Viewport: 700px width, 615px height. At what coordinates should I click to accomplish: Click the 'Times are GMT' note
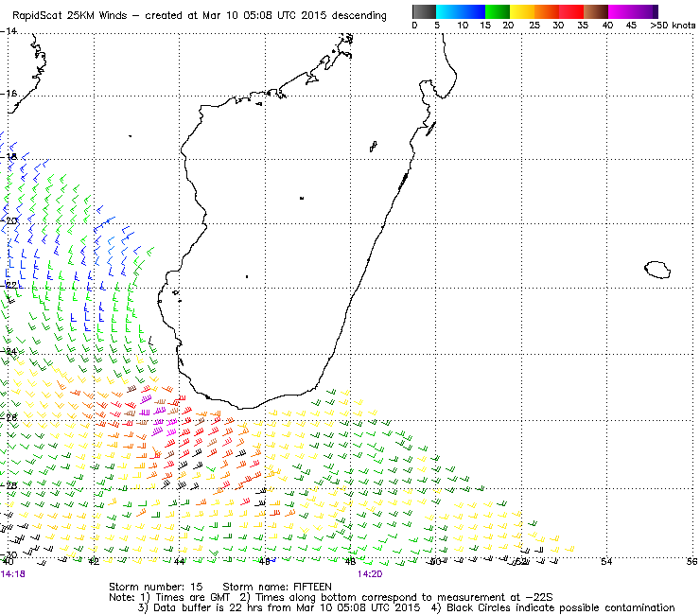pyautogui.click(x=193, y=597)
